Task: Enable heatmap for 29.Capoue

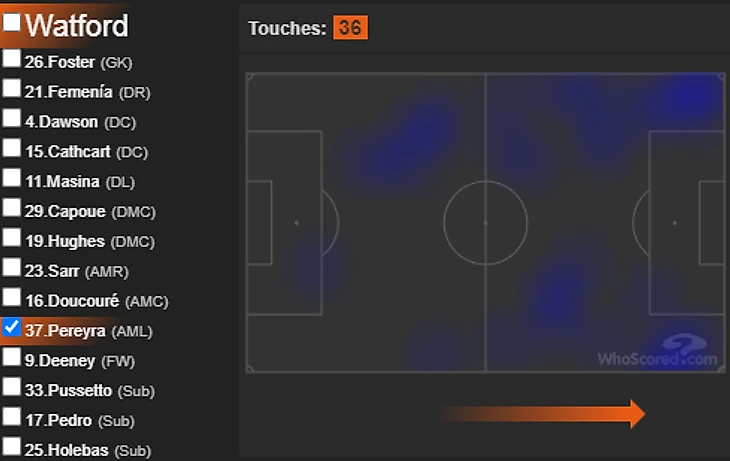Action: point(11,209)
